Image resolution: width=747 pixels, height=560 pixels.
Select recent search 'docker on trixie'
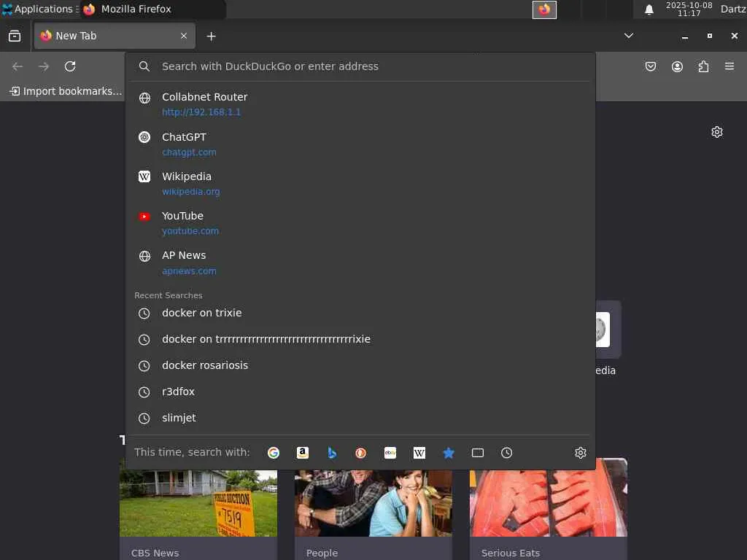click(360, 313)
